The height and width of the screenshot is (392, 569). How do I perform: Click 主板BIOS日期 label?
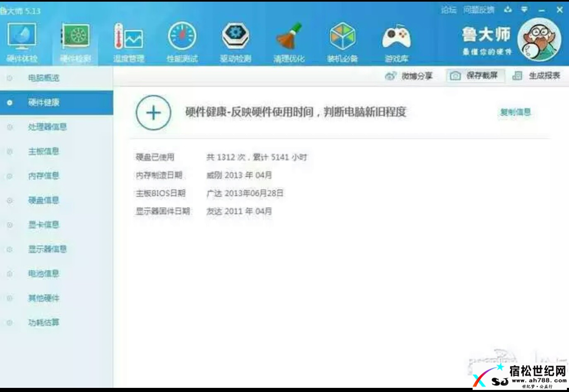tap(161, 193)
